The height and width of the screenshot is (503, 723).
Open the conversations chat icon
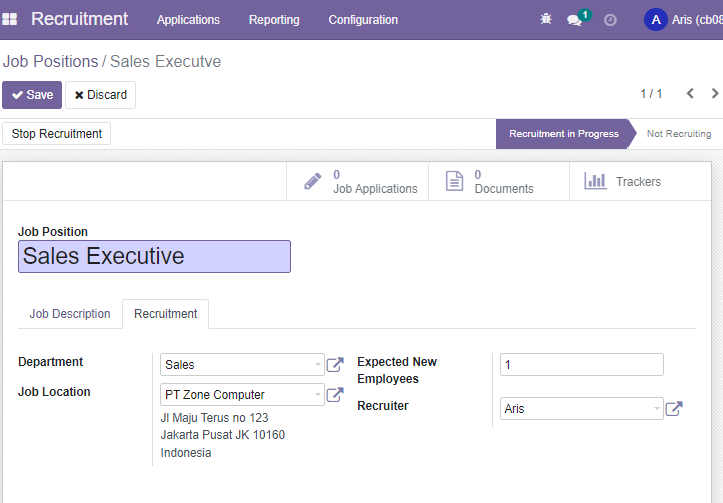[574, 20]
